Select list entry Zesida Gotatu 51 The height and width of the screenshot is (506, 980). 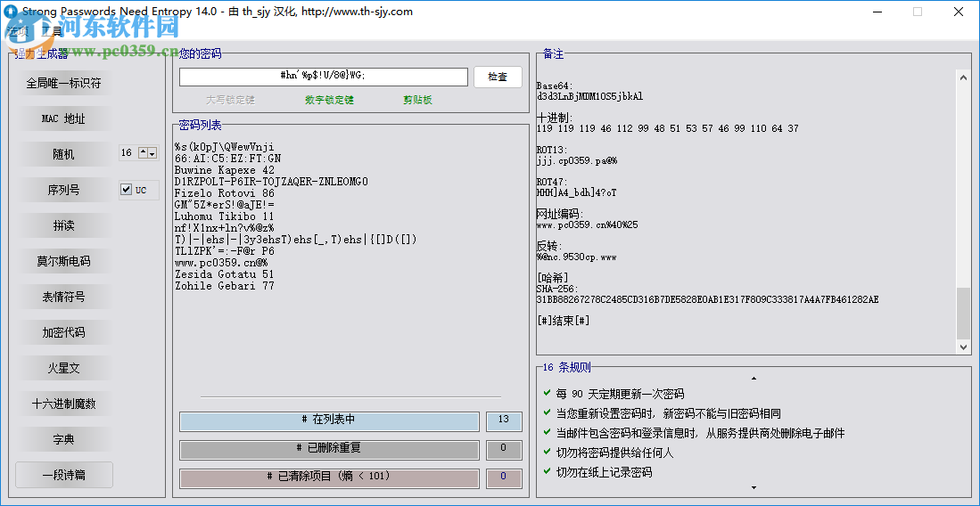[x=225, y=274]
